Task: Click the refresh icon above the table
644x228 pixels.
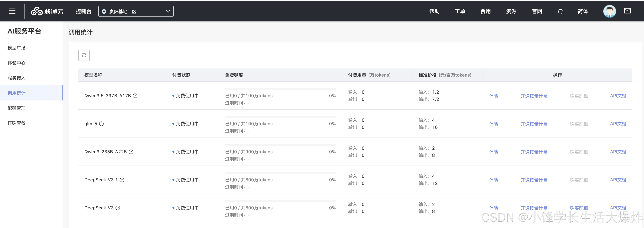Action: pos(84,55)
